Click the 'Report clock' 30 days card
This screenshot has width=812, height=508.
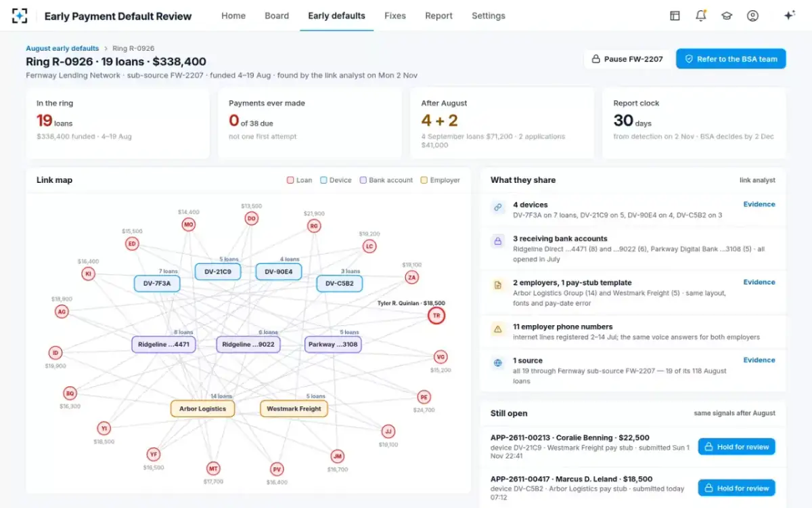[x=694, y=123]
